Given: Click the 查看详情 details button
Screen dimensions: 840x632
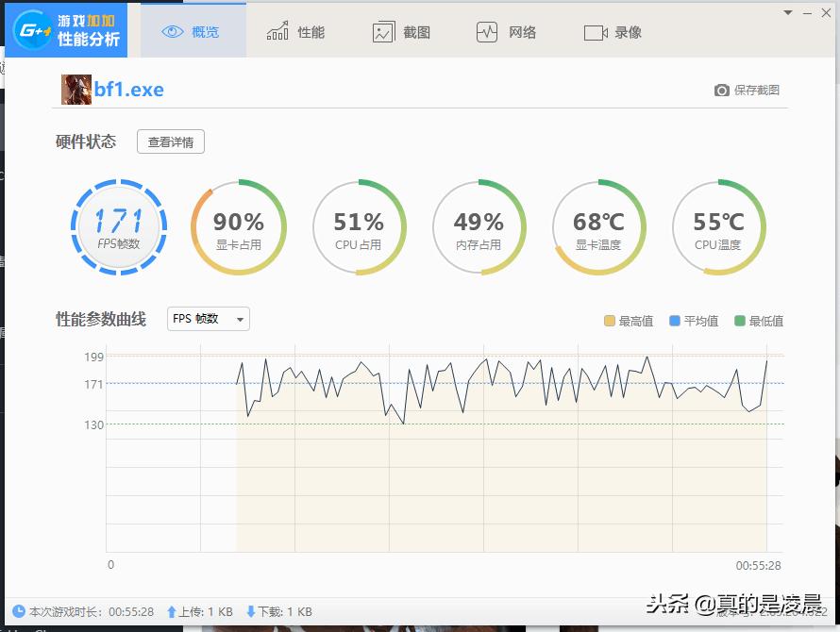Looking at the screenshot, I should point(171,141).
